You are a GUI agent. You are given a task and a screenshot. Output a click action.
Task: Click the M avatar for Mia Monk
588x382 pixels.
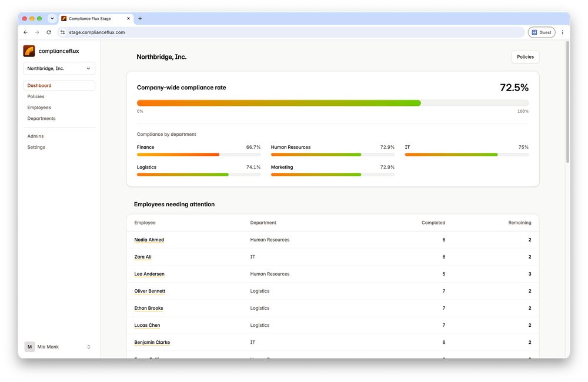click(29, 347)
